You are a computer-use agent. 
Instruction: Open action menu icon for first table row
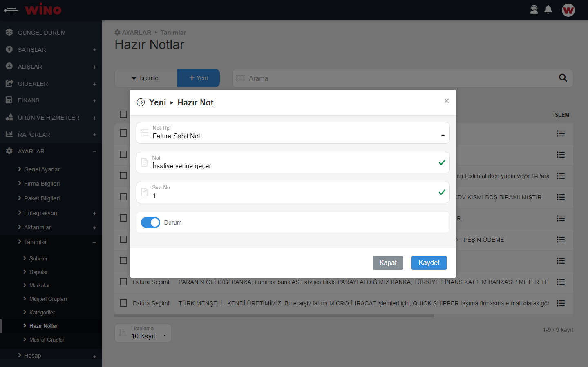point(561,133)
